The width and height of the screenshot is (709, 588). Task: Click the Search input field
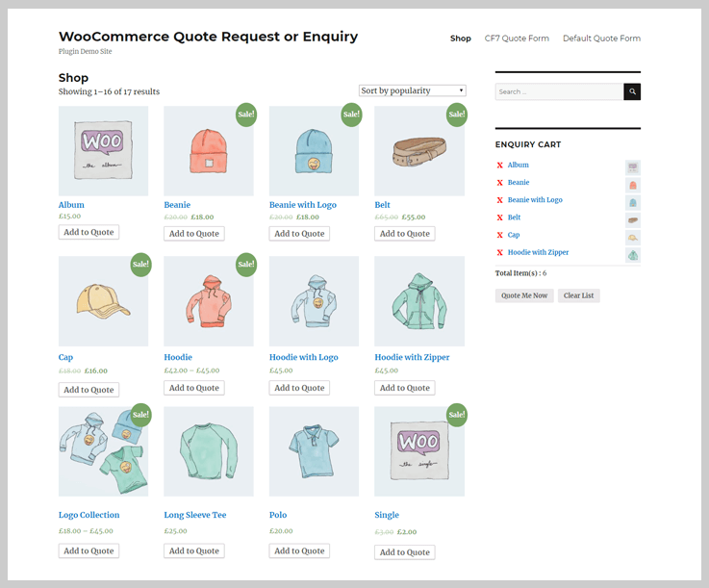[x=559, y=91]
